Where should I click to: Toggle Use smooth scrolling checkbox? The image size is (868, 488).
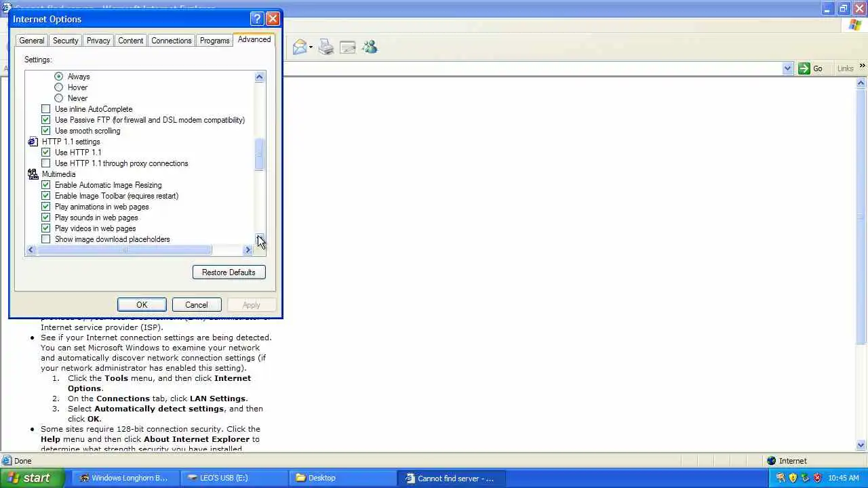pos(46,131)
